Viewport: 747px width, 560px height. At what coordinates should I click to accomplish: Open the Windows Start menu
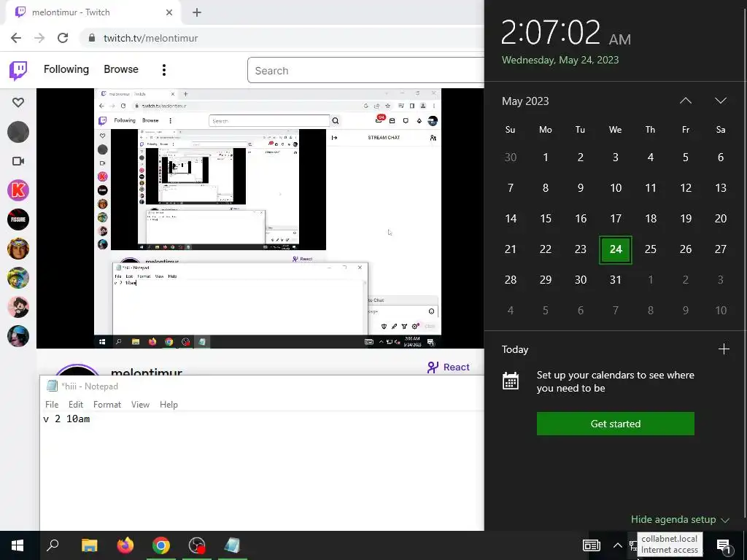click(18, 545)
